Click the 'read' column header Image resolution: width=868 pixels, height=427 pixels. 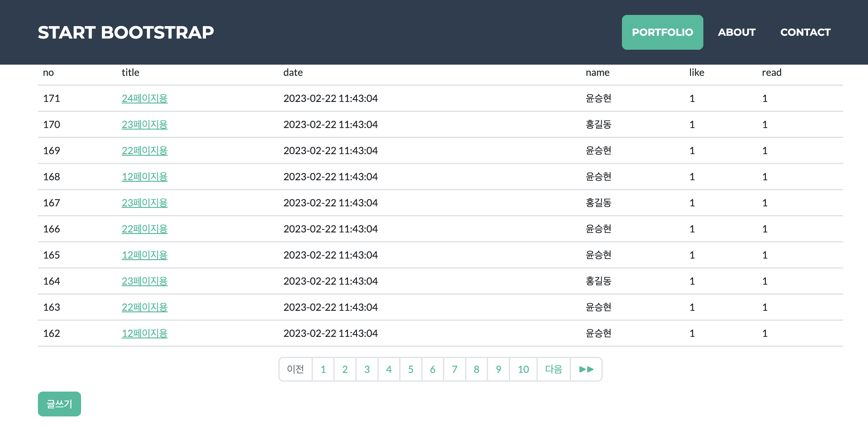click(x=772, y=72)
